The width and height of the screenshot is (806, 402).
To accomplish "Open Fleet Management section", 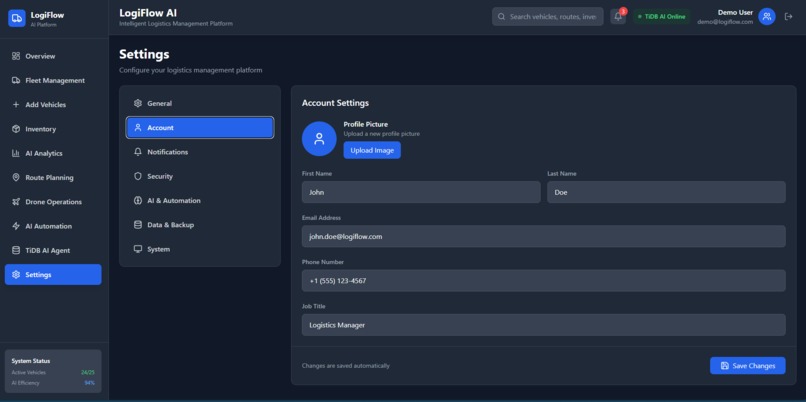I will pyautogui.click(x=53, y=80).
